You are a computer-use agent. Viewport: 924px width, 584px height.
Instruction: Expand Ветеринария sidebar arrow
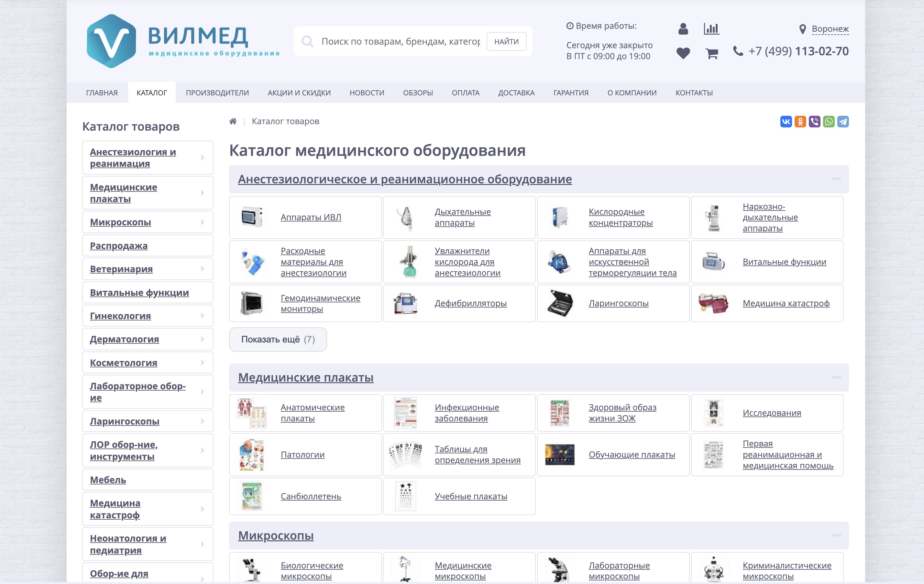coord(203,269)
